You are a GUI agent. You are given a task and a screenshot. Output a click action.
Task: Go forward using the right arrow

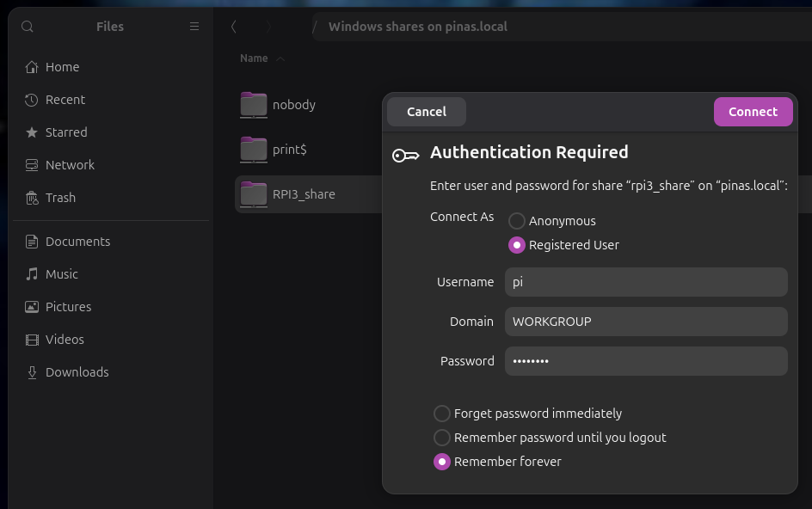[268, 27]
